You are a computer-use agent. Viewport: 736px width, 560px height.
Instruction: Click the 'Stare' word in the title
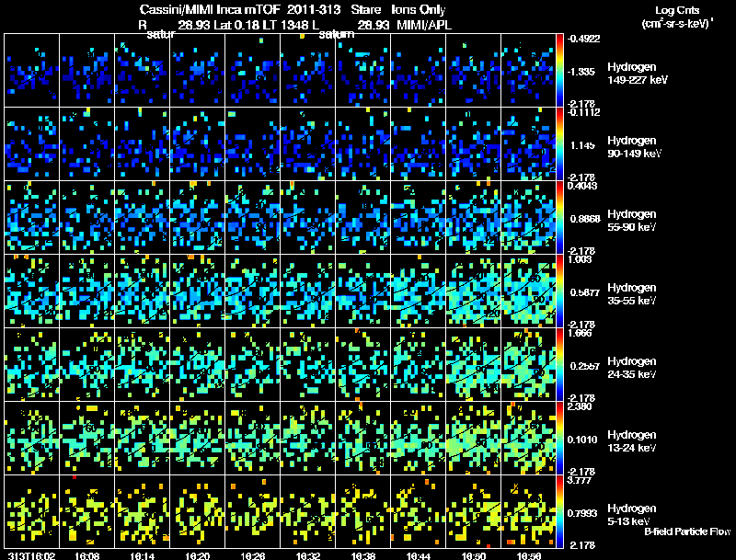click(x=365, y=9)
